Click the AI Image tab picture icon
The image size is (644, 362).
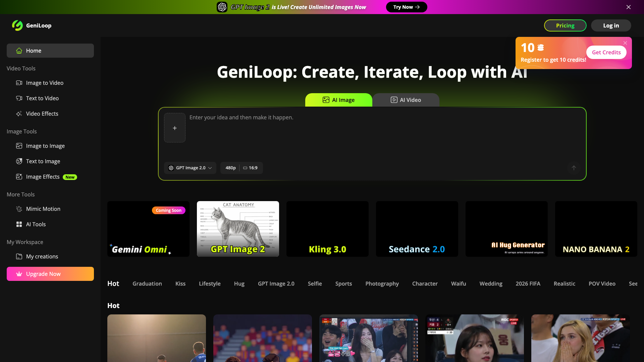326,100
